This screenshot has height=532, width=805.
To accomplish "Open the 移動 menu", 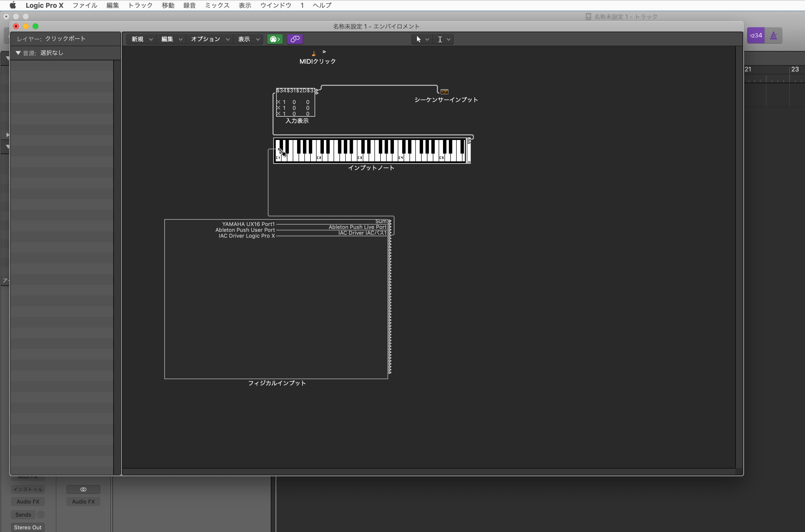I will tap(168, 5).
